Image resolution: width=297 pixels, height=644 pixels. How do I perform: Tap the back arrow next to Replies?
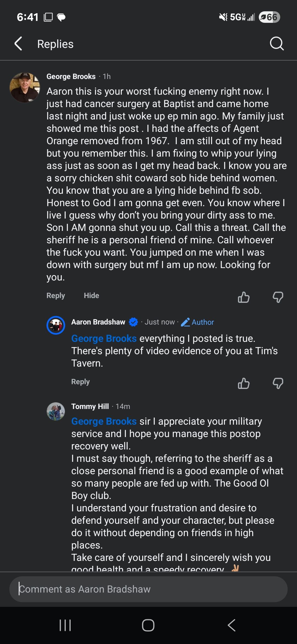click(x=18, y=44)
